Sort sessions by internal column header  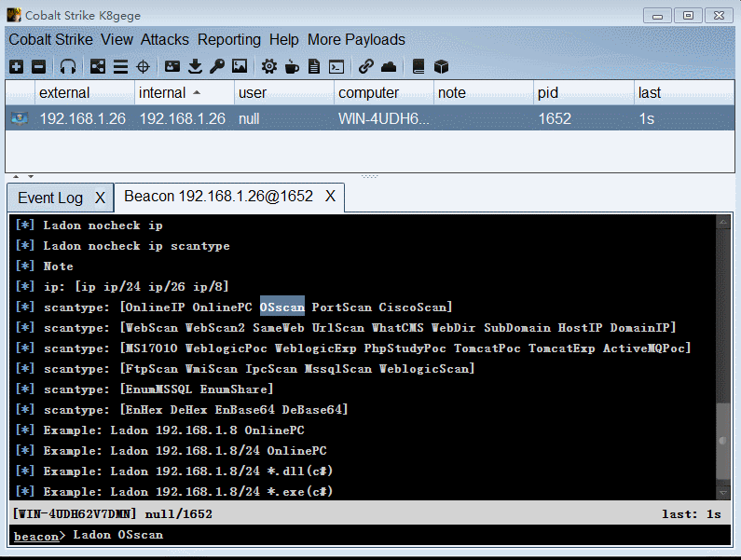click(x=185, y=92)
